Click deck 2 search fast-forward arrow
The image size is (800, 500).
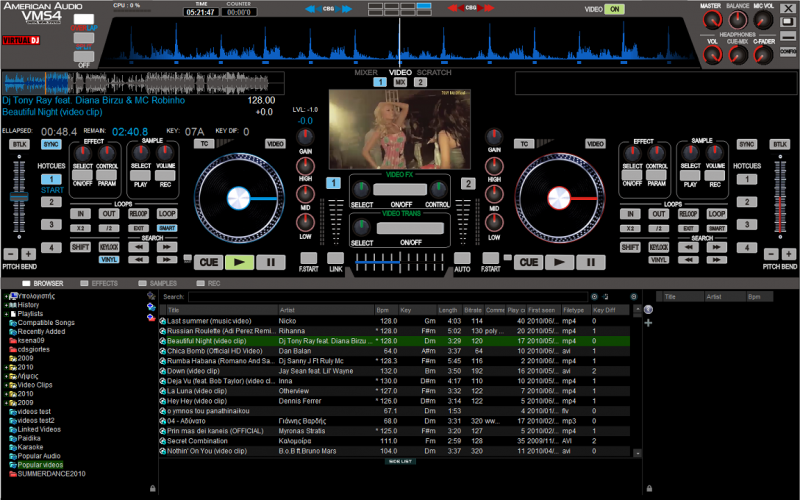click(x=716, y=247)
